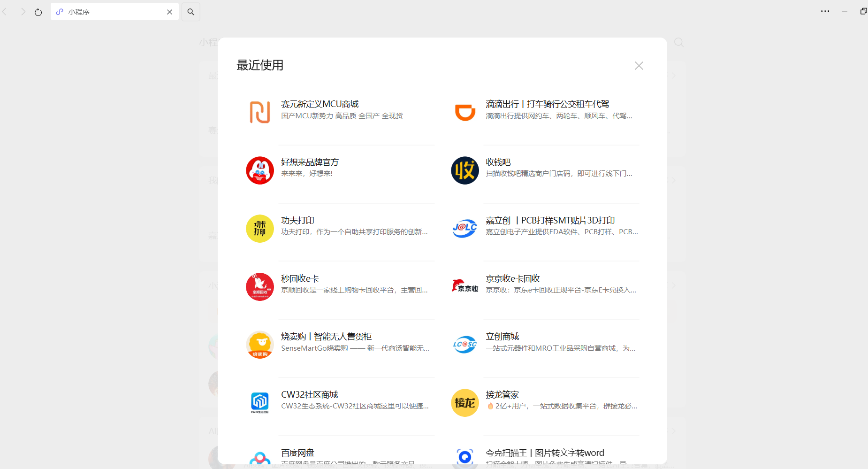
Task: Click description 国产MCU新势力 高品质 全国产 全现货
Action: [342, 115]
